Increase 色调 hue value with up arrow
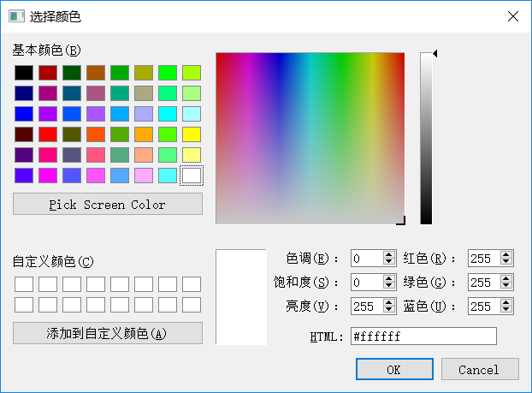The width and height of the screenshot is (532, 393). (x=389, y=254)
